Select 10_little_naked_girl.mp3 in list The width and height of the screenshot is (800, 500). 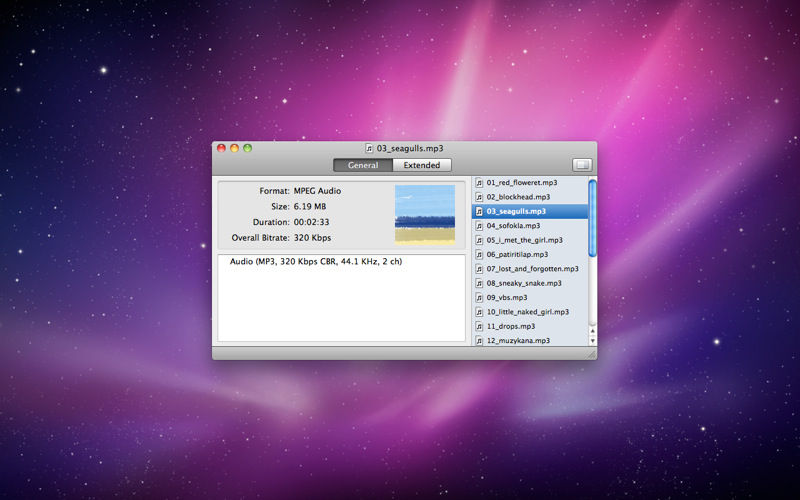(x=530, y=312)
